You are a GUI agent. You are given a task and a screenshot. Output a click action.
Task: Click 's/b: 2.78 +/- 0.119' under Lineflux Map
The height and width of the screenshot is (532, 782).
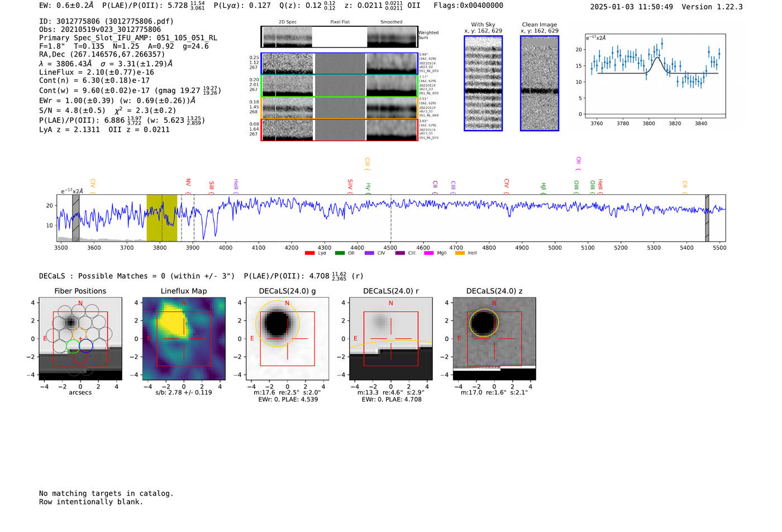click(184, 392)
